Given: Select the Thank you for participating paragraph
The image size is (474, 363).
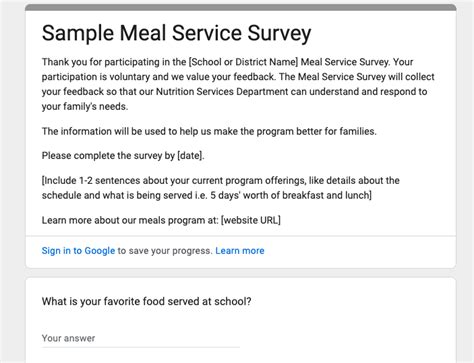Looking at the screenshot, I should (x=238, y=84).
